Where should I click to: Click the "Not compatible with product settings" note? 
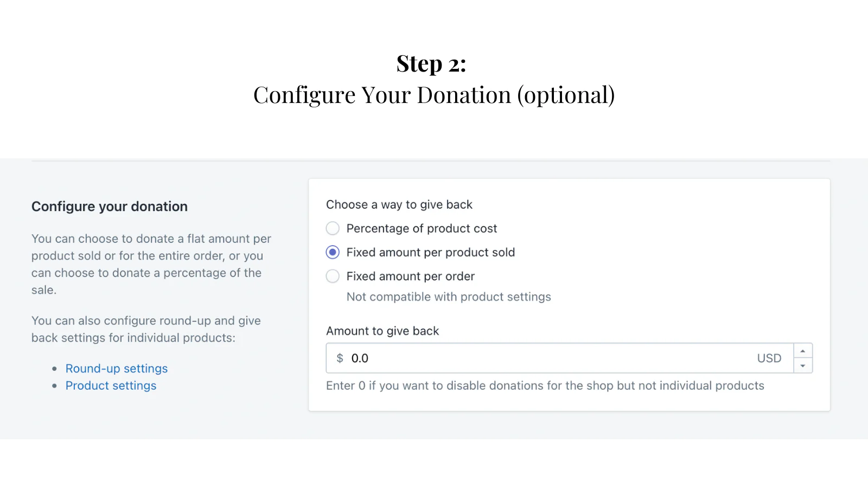pos(449,297)
